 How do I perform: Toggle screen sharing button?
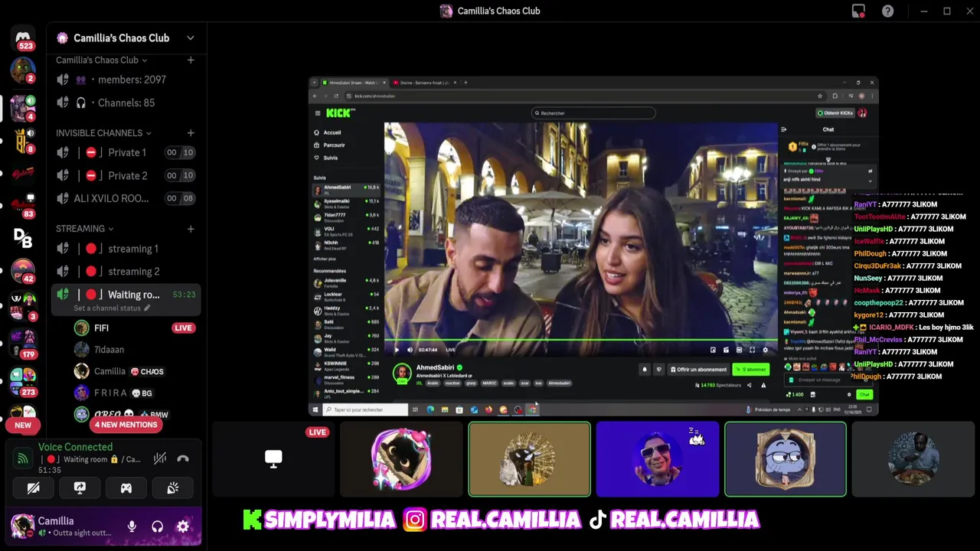click(80, 487)
